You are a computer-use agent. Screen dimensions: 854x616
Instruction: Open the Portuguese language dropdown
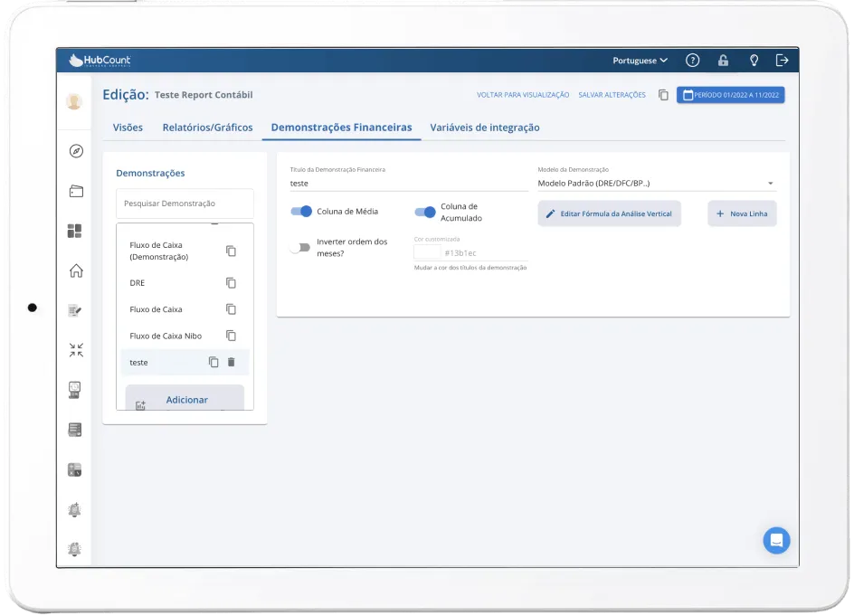coord(640,61)
